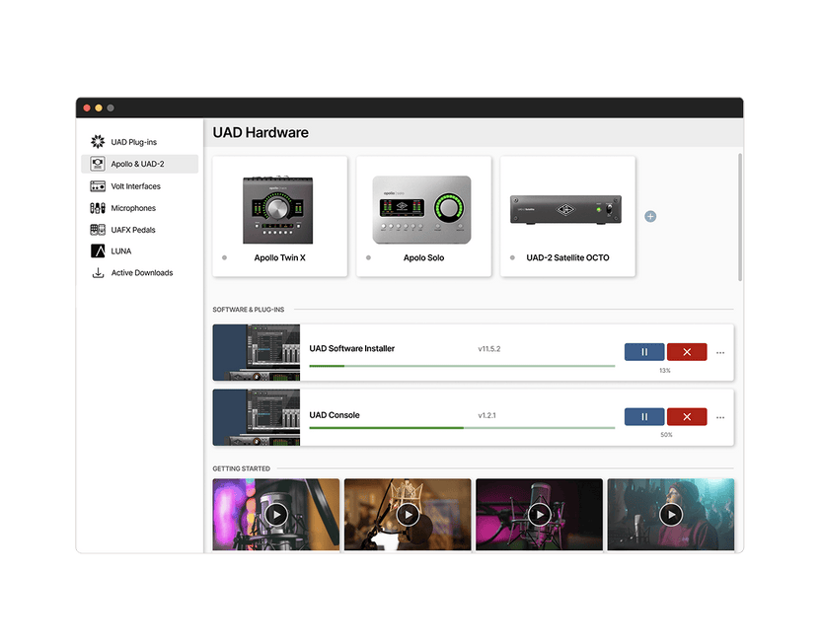Viewport: 821px width, 644px height.
Task: Select the indicator dot beside Apollo Twin X
Action: click(x=225, y=257)
